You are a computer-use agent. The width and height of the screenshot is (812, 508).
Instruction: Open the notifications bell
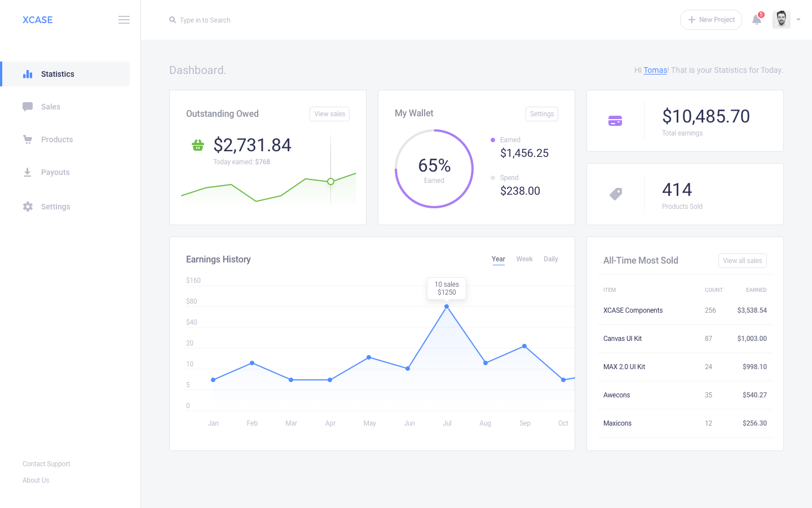pyautogui.click(x=757, y=20)
